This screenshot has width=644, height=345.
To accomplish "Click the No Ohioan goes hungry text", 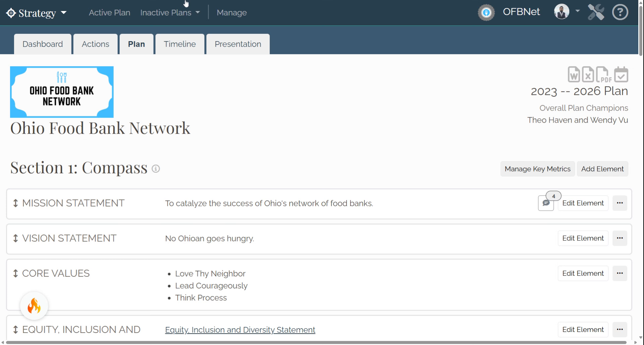I will pos(210,238).
